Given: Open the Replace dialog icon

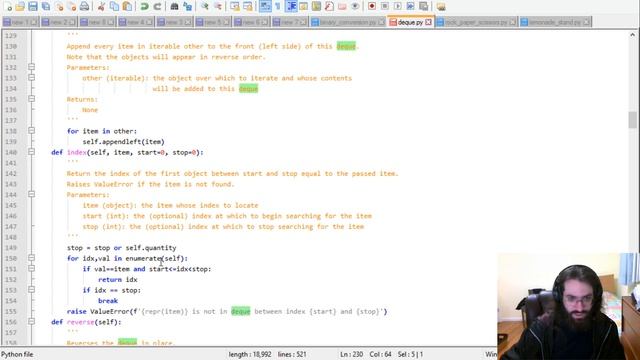Looking at the screenshot, I should coord(187,6).
